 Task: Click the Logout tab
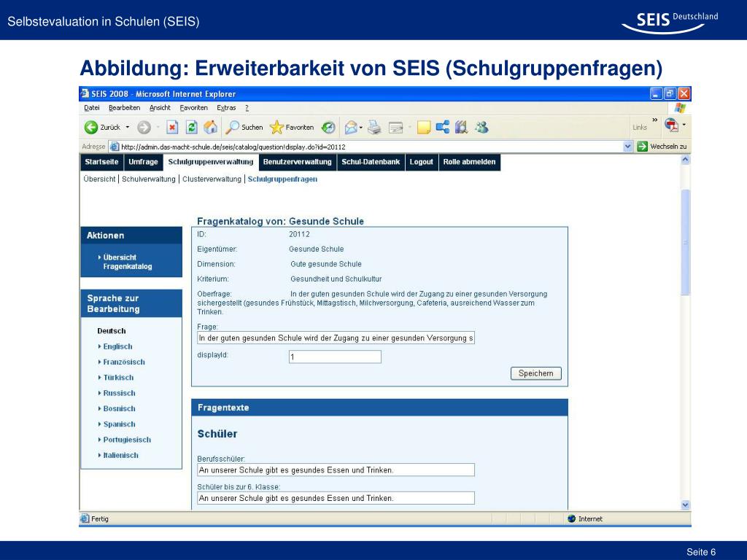click(422, 162)
